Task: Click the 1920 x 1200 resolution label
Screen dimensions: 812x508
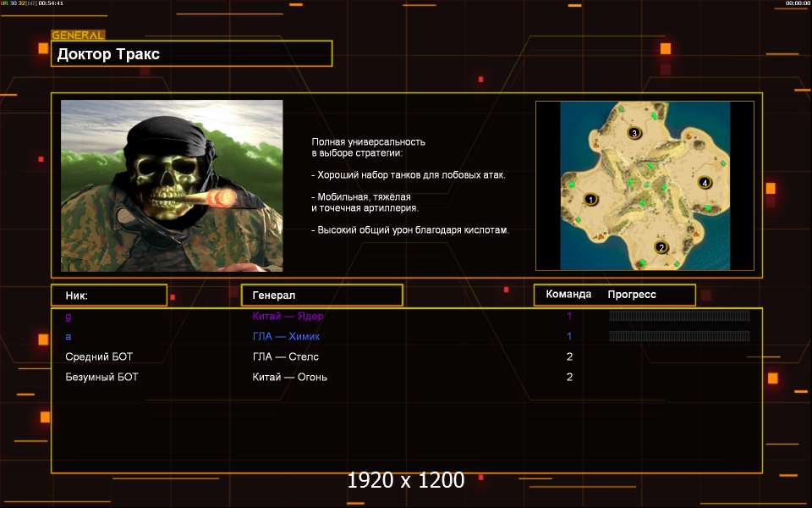Action: click(405, 480)
